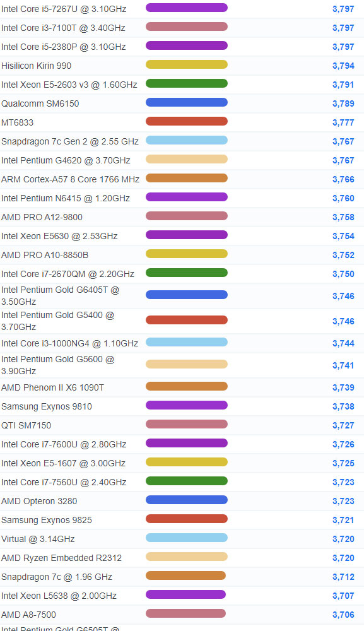Click the score 3,754 value
Image resolution: width=364 pixels, height=631 pixels.
pos(343,236)
